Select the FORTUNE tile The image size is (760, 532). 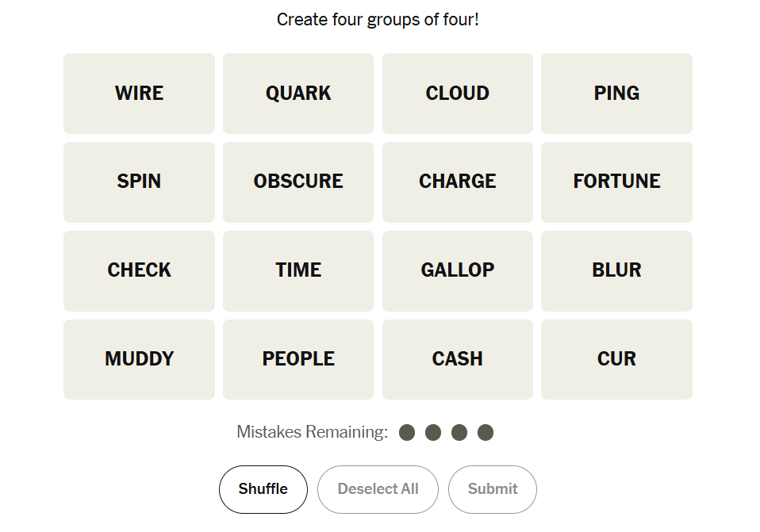616,182
